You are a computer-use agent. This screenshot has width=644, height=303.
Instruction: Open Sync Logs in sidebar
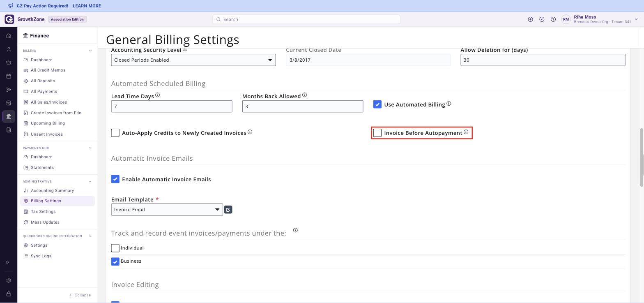coord(41,256)
